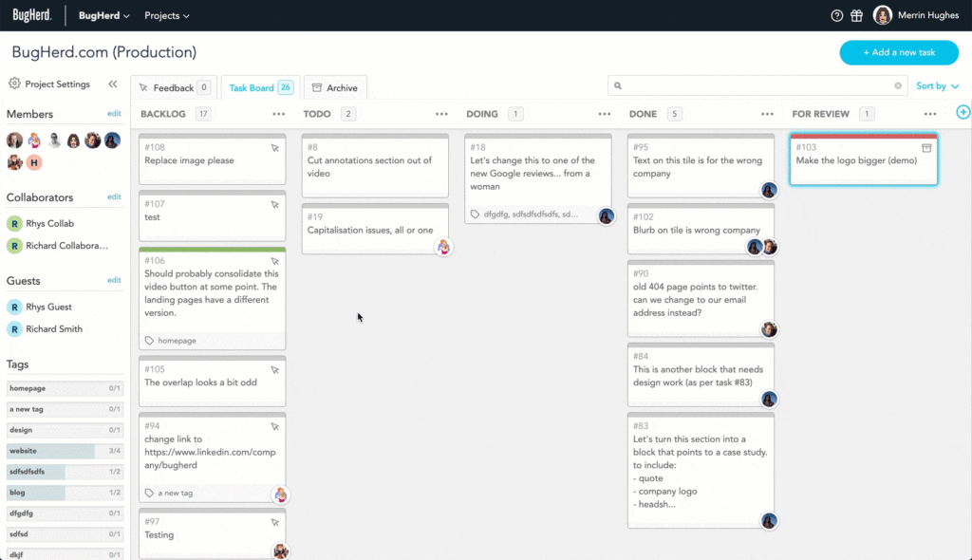This screenshot has height=560, width=972.
Task: Filter by the blog tag bar
Action: 65,493
